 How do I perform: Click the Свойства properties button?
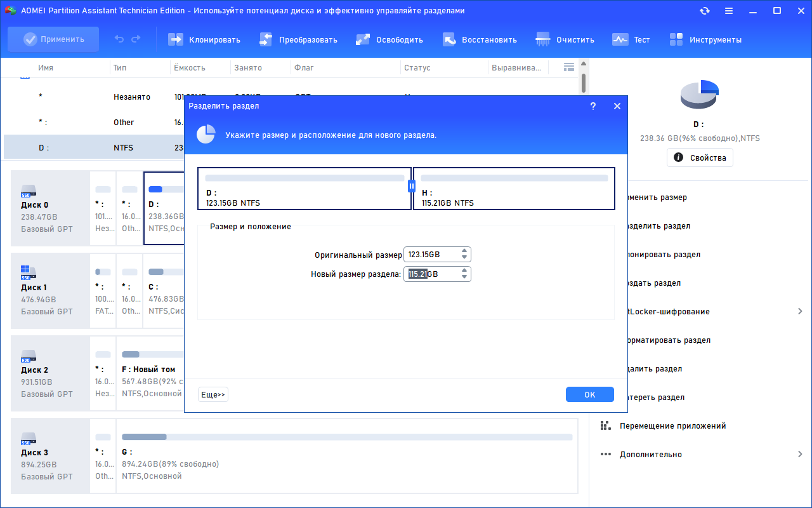pyautogui.click(x=700, y=157)
